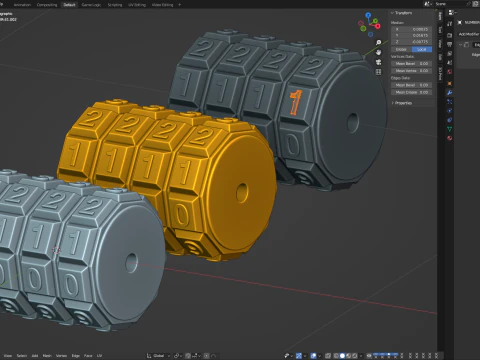Click the zoom view magnifier icon
The width and height of the screenshot is (480, 360).
tap(378, 43)
